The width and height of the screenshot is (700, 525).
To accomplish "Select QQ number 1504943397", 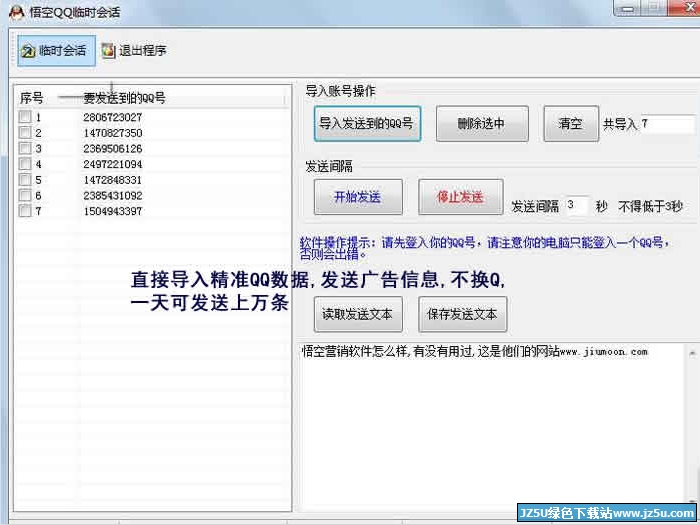I will tap(112, 211).
